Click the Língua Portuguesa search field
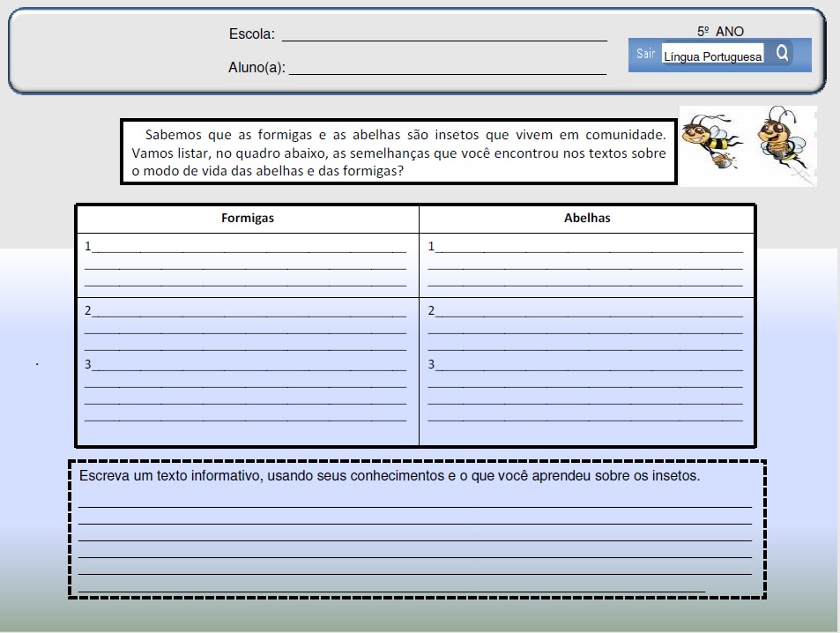 712,54
